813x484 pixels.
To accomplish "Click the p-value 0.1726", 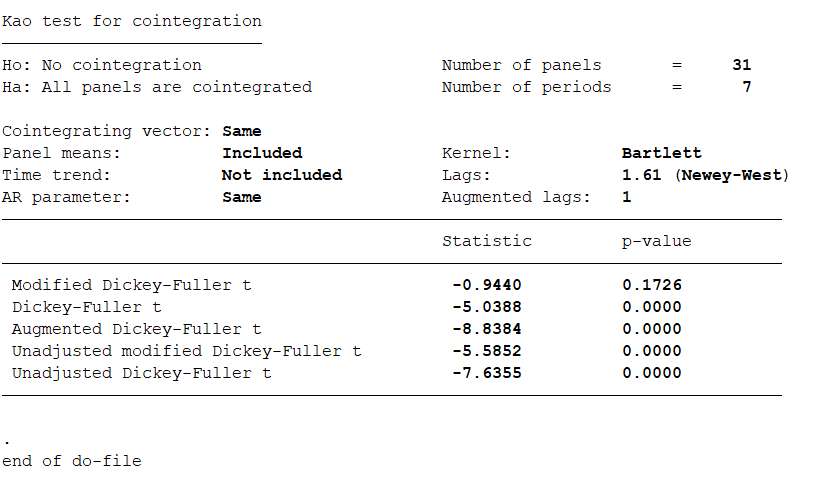I will [651, 285].
